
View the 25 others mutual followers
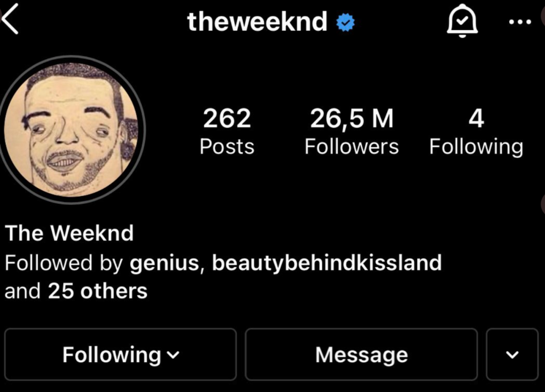(x=98, y=291)
